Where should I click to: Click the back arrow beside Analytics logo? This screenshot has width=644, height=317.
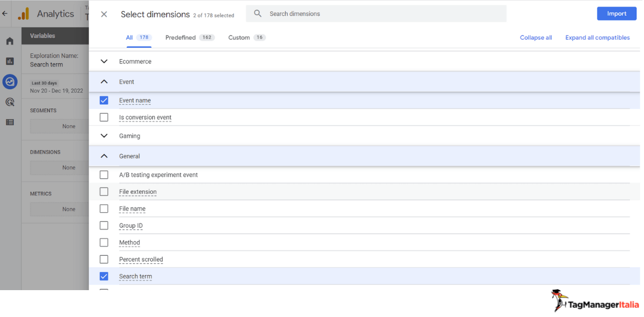[5, 14]
